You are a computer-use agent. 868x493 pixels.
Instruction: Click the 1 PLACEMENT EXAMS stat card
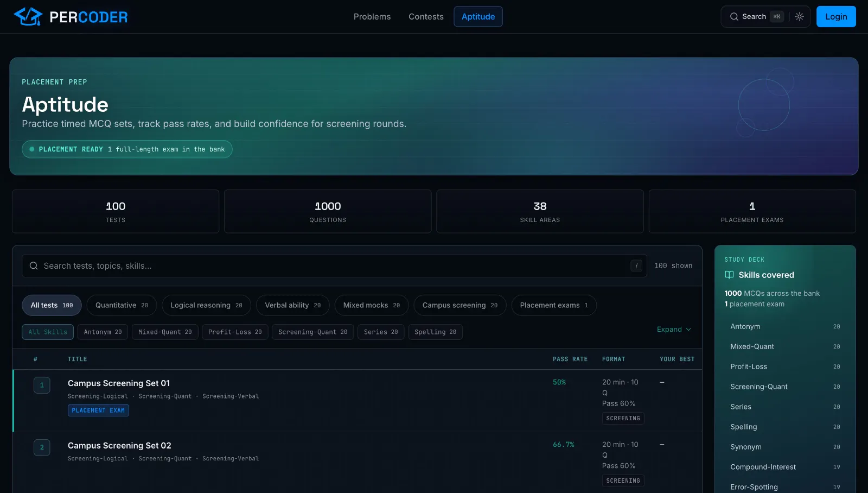coord(752,212)
